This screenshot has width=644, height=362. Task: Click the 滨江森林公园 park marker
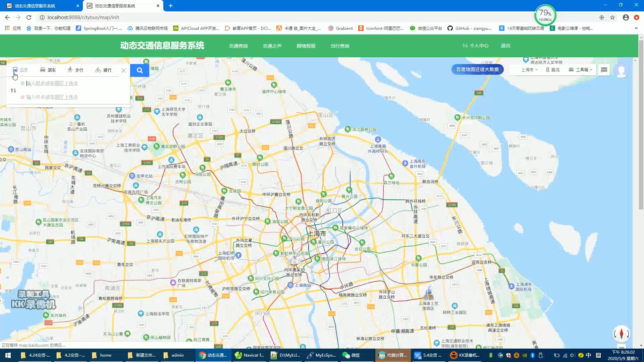pos(347,129)
